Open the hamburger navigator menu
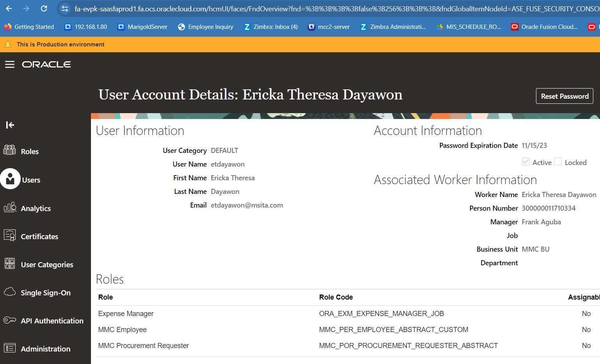Image resolution: width=600 pixels, height=364 pixels. [x=10, y=64]
